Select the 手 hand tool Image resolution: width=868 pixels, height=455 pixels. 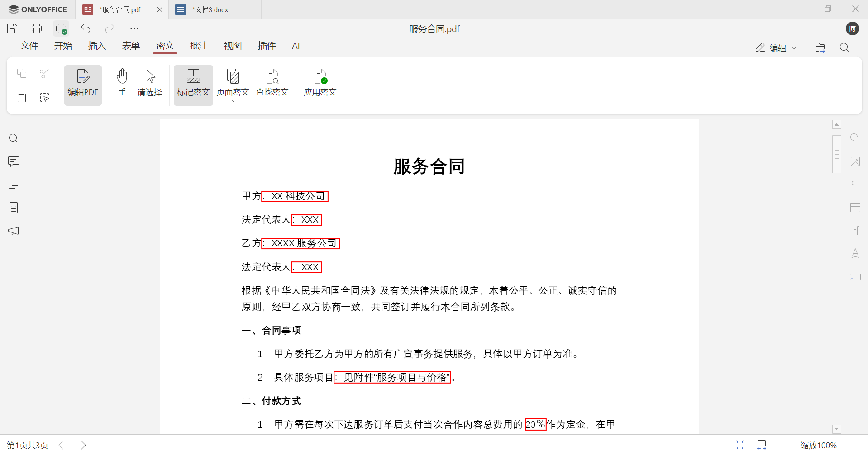click(x=122, y=84)
